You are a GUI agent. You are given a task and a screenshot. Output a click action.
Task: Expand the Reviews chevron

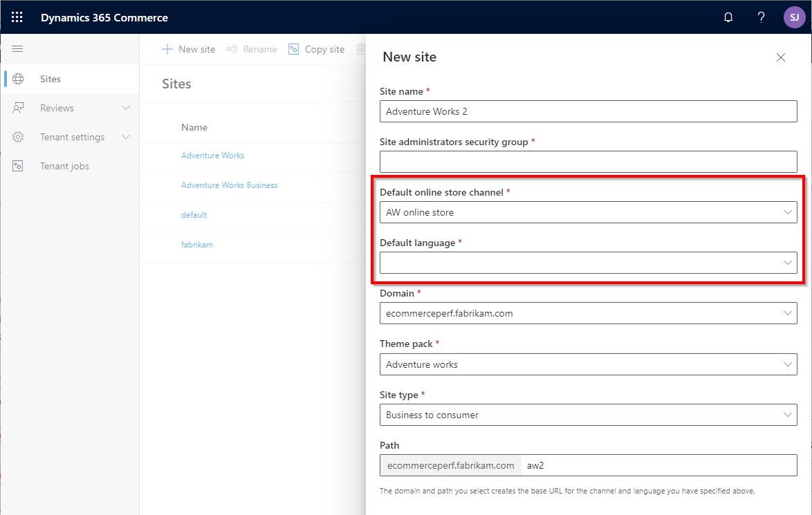click(126, 108)
